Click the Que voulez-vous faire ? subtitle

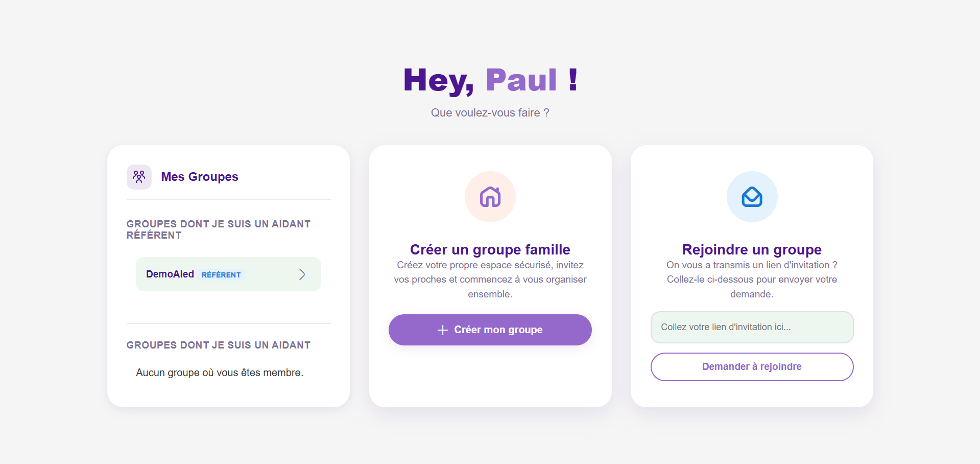point(490,113)
